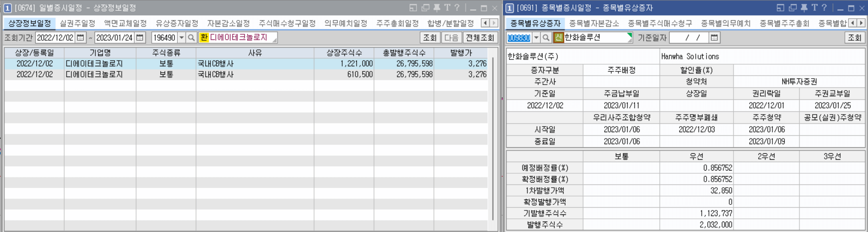Expand stock code 196490 dropdown
Viewport: 868px width, 232px height.
(x=181, y=38)
